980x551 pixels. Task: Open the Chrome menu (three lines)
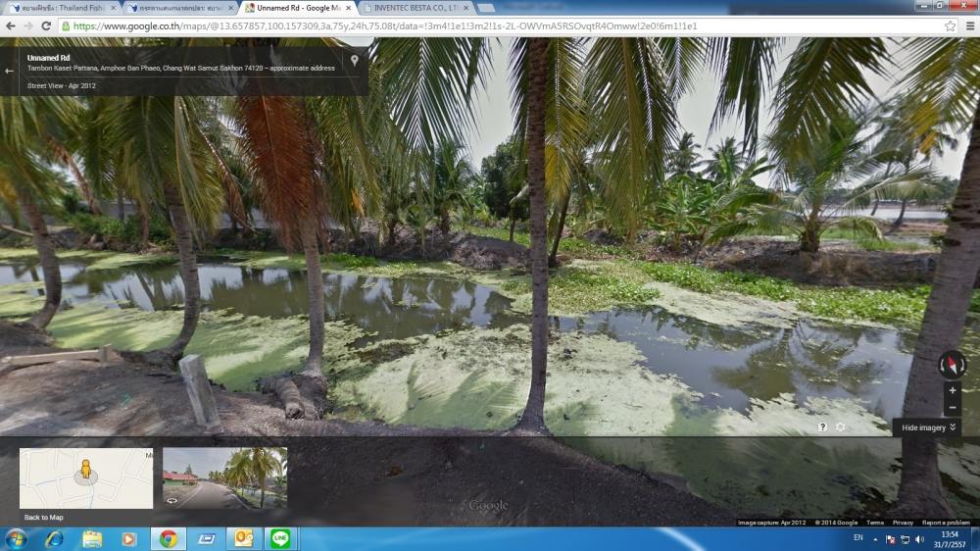point(969,25)
